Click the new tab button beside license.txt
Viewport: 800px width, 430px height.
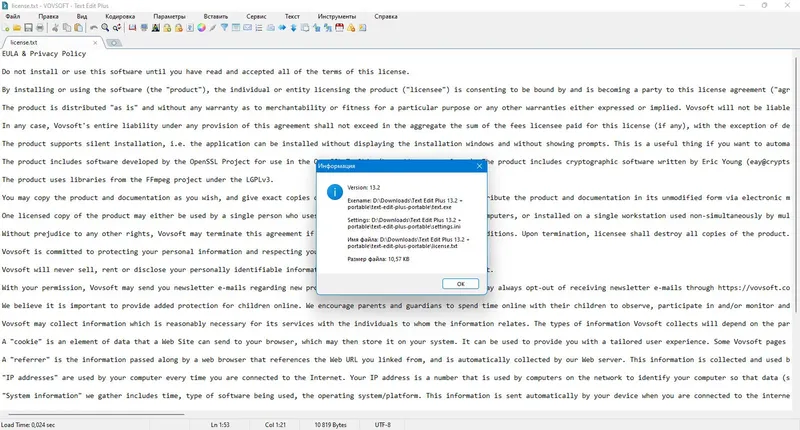point(114,43)
